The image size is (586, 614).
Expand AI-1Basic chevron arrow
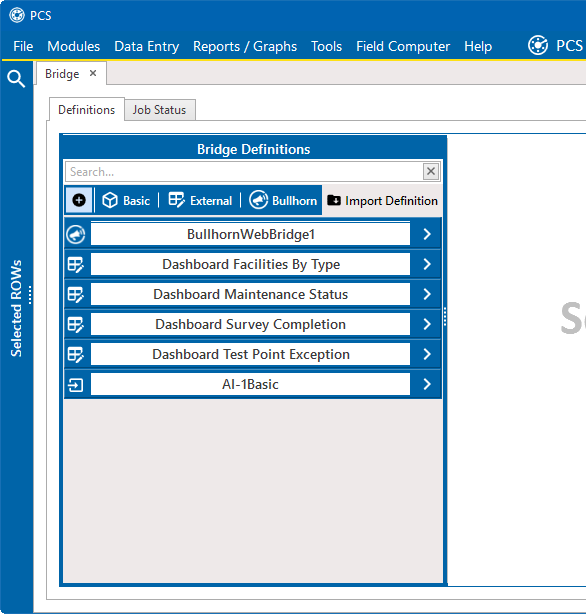(427, 384)
